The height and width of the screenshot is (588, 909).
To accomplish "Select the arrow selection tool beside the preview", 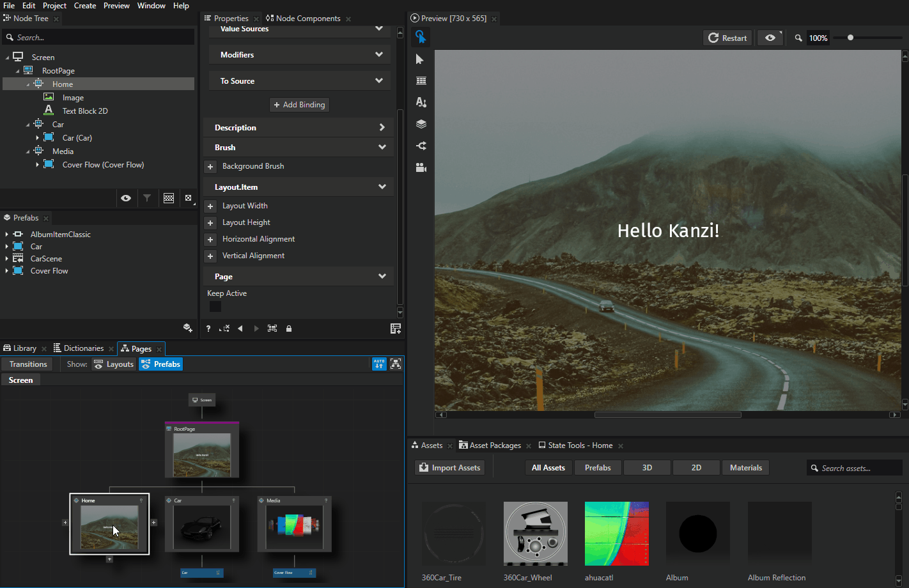I will (420, 59).
